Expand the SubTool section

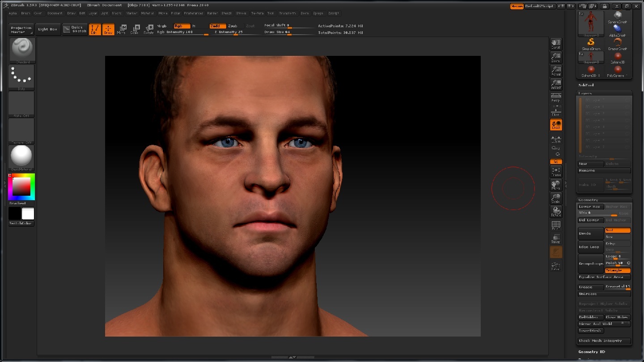coord(586,85)
